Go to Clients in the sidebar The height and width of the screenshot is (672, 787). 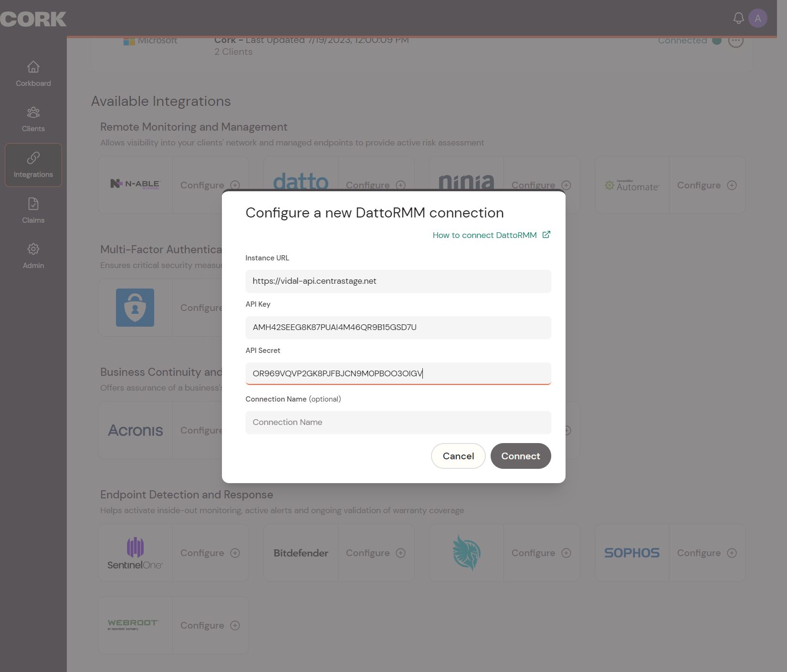(x=33, y=119)
